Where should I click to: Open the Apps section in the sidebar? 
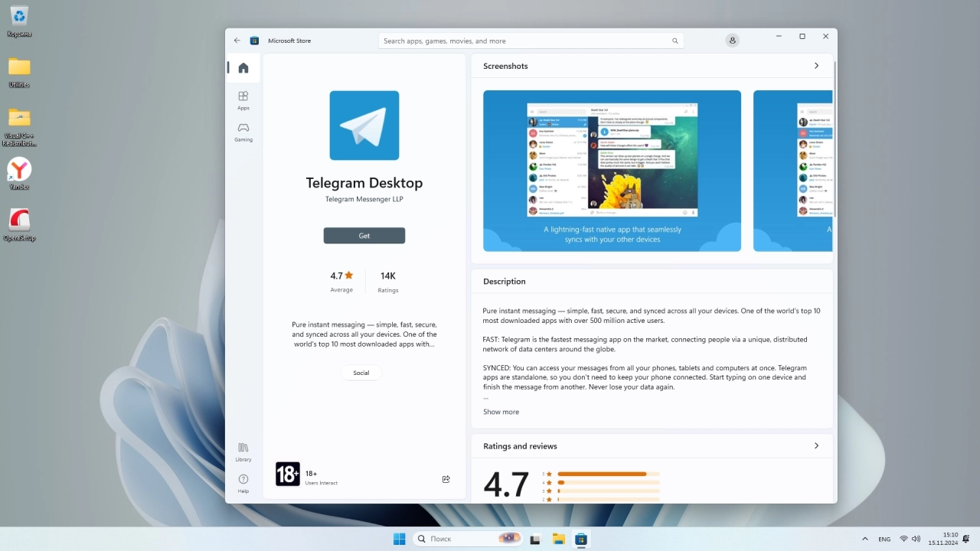(x=243, y=100)
